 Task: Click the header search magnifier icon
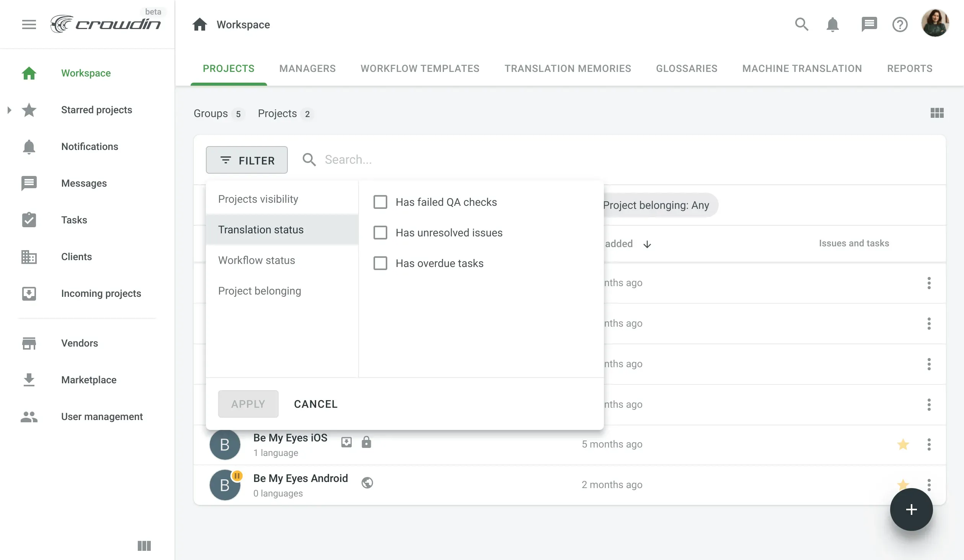point(801,24)
